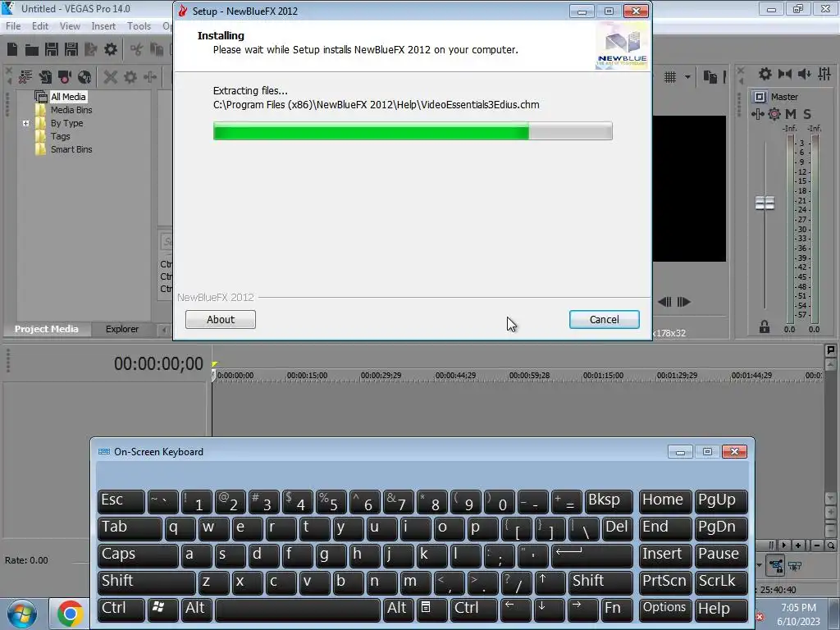Open Mixing Console sliders icon
The height and width of the screenshot is (630, 840).
pyautogui.click(x=824, y=74)
